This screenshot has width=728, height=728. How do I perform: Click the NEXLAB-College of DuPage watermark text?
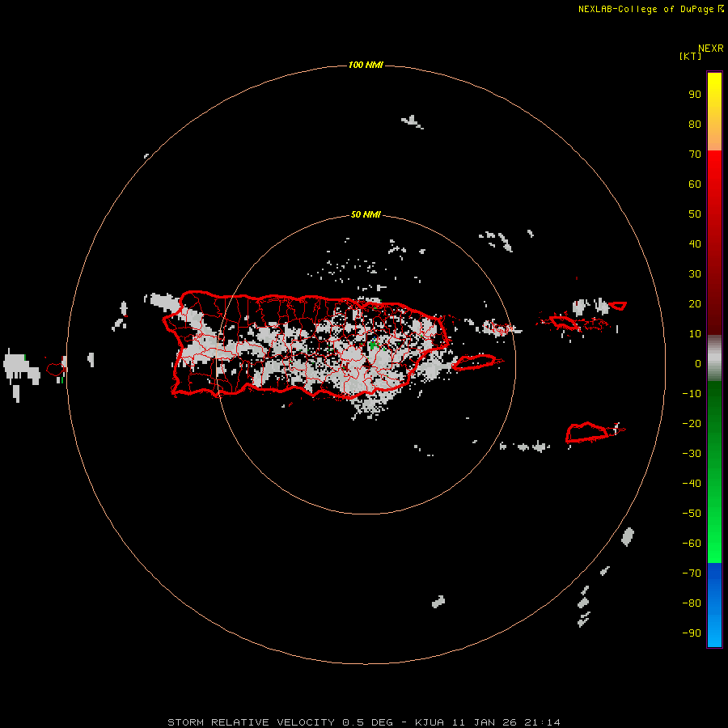coord(651,9)
